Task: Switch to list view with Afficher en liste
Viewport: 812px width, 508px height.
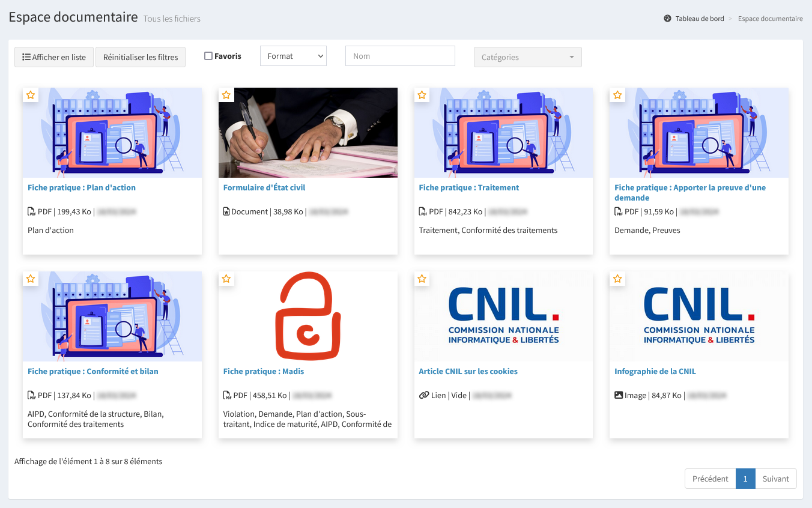Action: (54, 57)
